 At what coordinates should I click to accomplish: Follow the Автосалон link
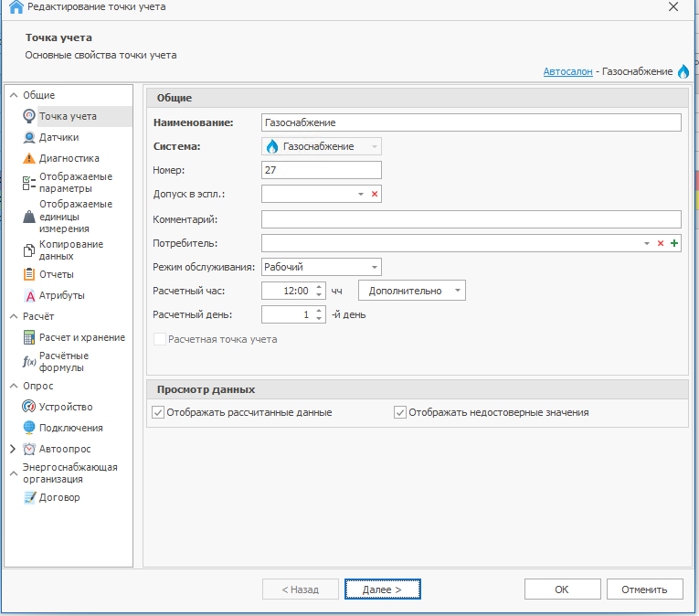point(567,71)
